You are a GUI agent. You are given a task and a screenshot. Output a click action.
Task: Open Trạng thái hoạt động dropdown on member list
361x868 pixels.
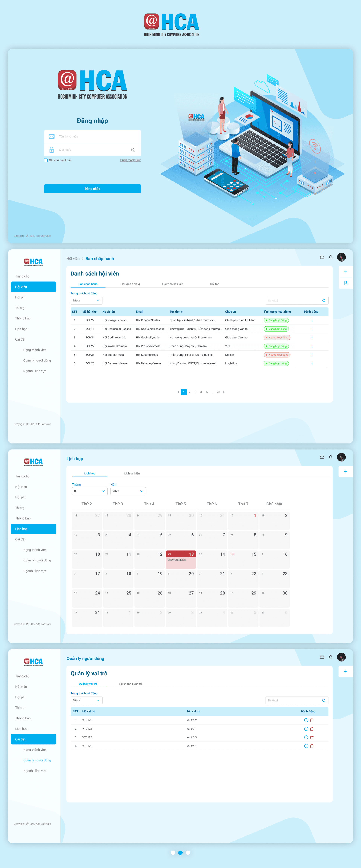coord(86,300)
